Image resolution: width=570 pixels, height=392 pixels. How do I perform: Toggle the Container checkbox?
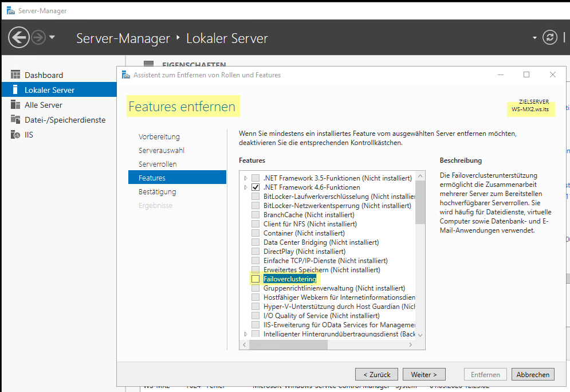[x=255, y=233]
